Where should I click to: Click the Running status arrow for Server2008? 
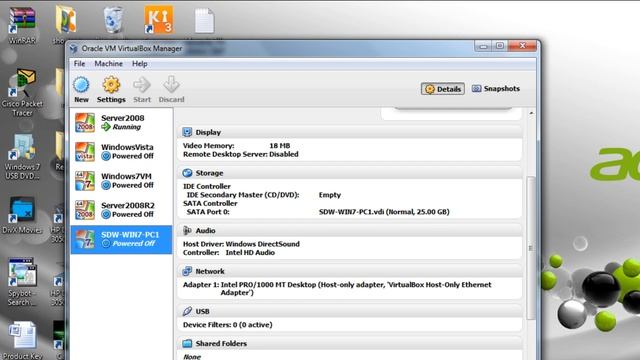click(x=106, y=127)
